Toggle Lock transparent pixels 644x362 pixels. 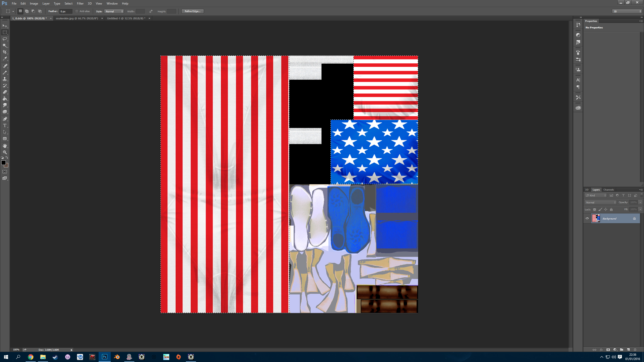tap(594, 209)
